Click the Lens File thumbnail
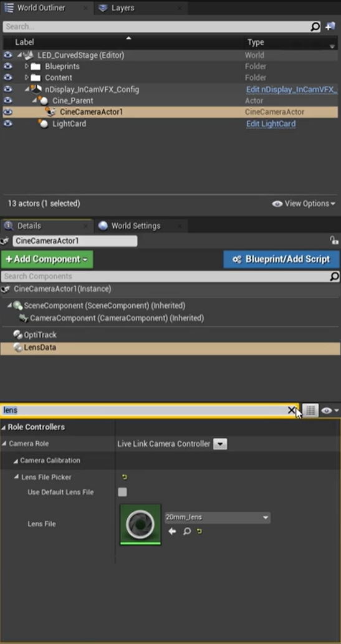Viewport: 341px width, 644px height. point(140,524)
